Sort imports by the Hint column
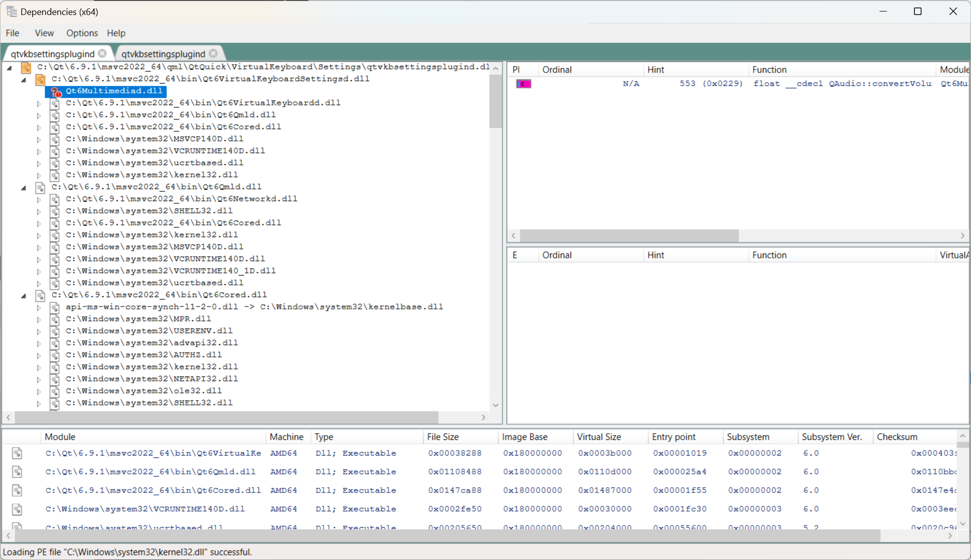971x560 pixels. pos(695,69)
